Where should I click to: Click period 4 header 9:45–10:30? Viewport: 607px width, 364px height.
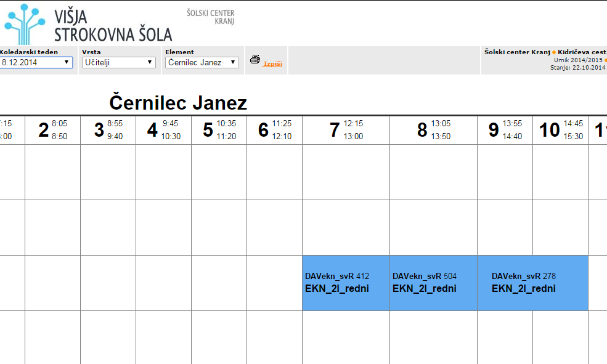click(164, 130)
